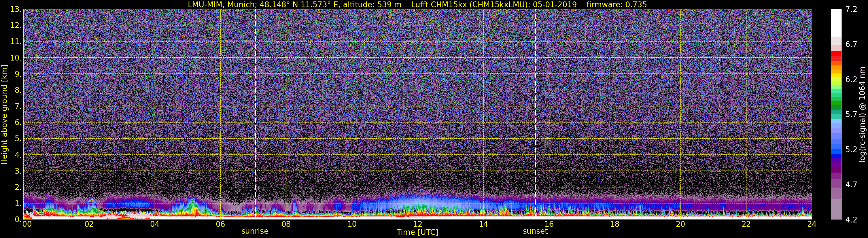Click the 'Height above ground [km]' label
The width and height of the screenshot is (868, 238).
[x=4, y=115]
